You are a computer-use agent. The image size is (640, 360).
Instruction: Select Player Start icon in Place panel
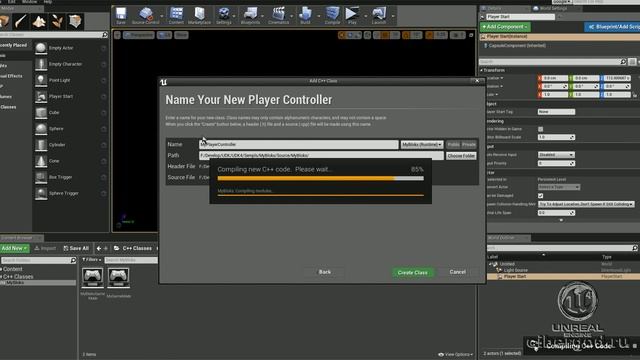[x=41, y=96]
